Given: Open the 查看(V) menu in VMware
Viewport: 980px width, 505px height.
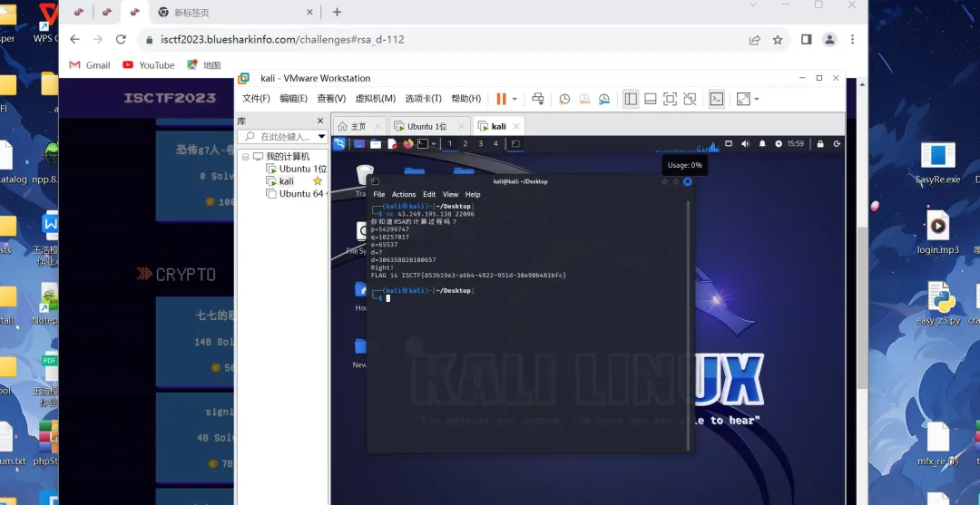Looking at the screenshot, I should point(331,99).
